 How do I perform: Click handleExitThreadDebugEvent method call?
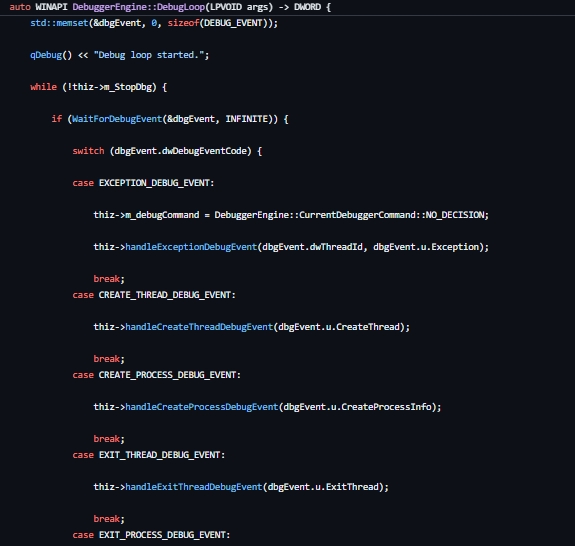click(194, 487)
